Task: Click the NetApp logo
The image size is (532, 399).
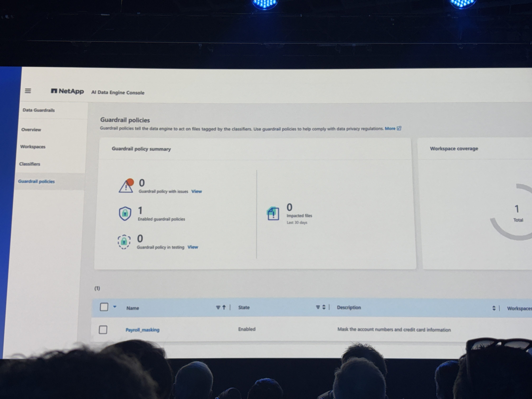Action: pyautogui.click(x=67, y=91)
